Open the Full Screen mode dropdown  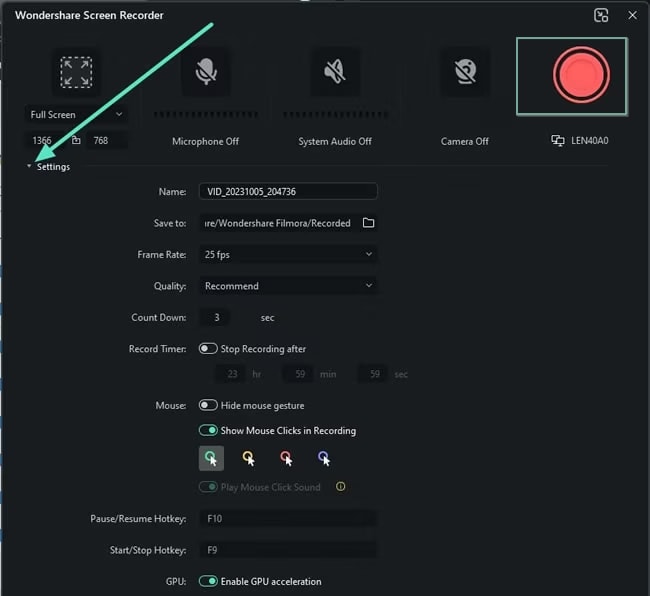(x=76, y=114)
